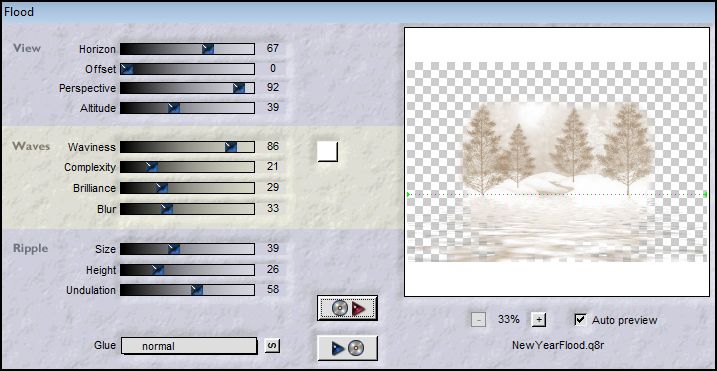Click the Perspective slider thumb
The image size is (717, 371).
click(x=239, y=88)
